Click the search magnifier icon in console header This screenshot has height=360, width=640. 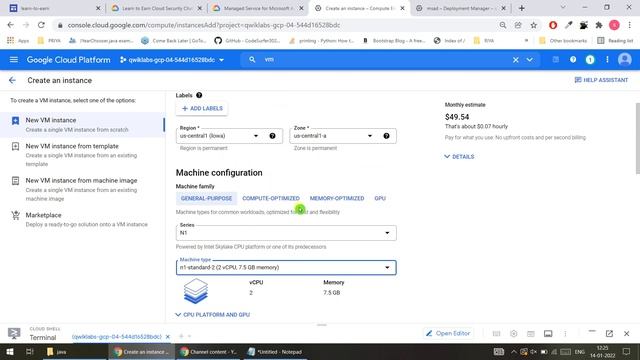pos(252,60)
